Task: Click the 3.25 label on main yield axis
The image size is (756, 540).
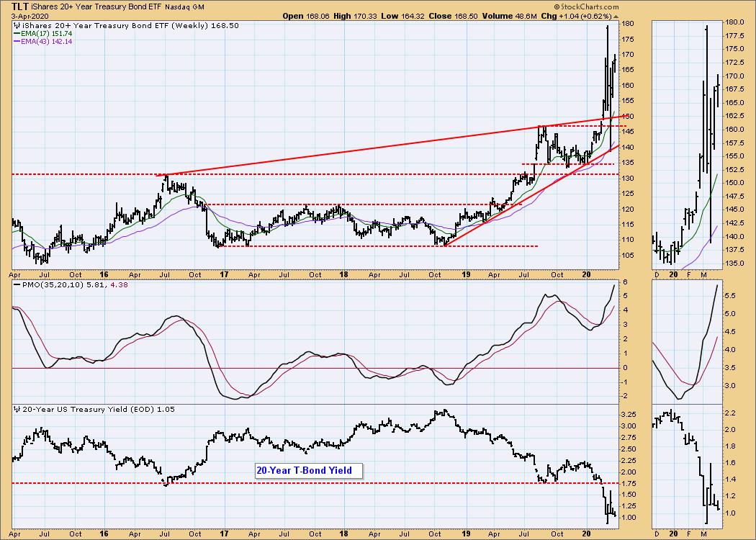Action: 629,415
